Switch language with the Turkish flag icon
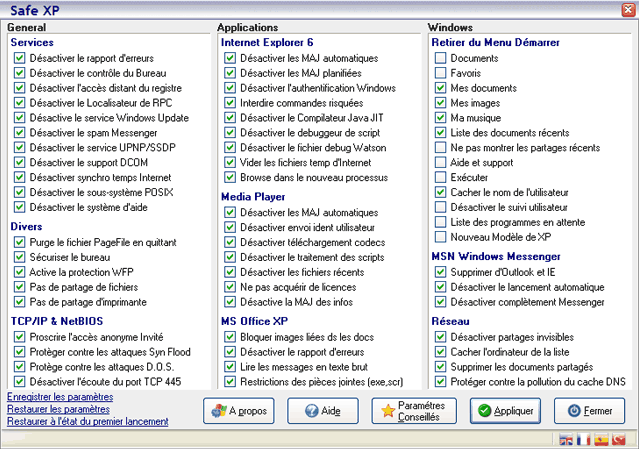The height and width of the screenshot is (449, 639). coord(619,440)
